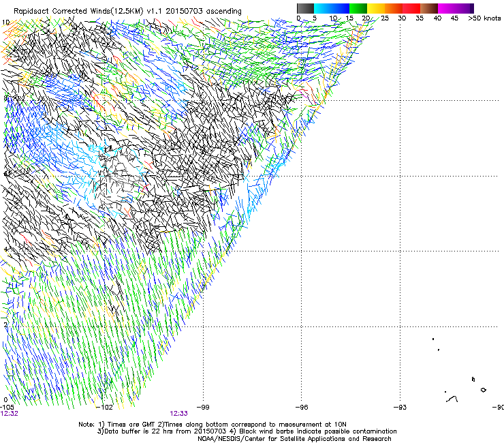The image size is (504, 443).
Task: Click the latitude label 10
Action: (5, 22)
